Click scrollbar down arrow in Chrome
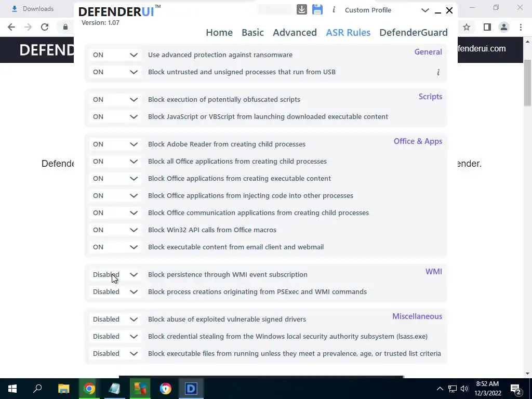Image resolution: width=532 pixels, height=399 pixels. coord(527,374)
